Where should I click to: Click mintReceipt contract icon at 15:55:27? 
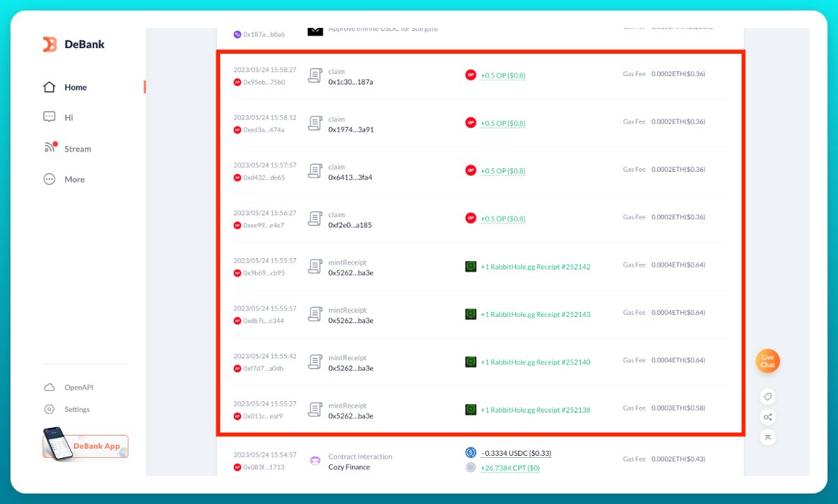pyautogui.click(x=315, y=409)
